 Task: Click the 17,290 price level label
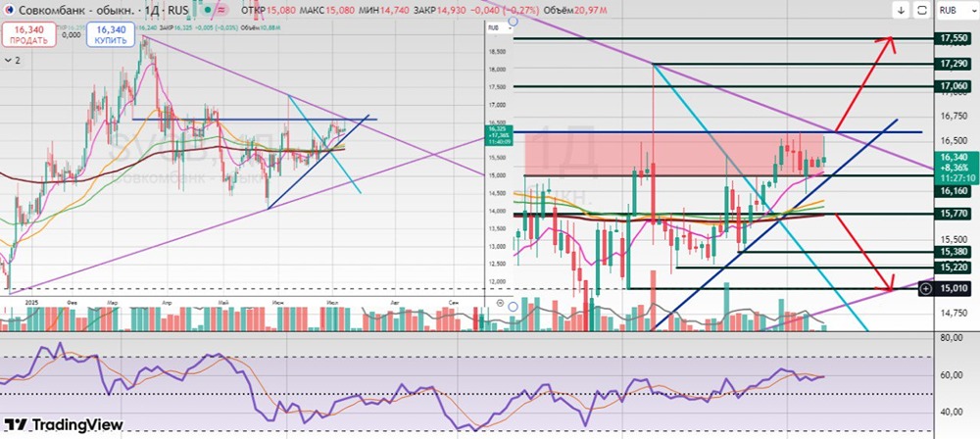[x=954, y=64]
